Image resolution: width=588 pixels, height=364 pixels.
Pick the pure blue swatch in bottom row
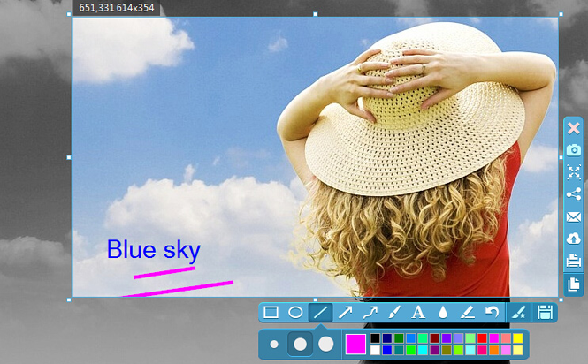[x=387, y=350]
